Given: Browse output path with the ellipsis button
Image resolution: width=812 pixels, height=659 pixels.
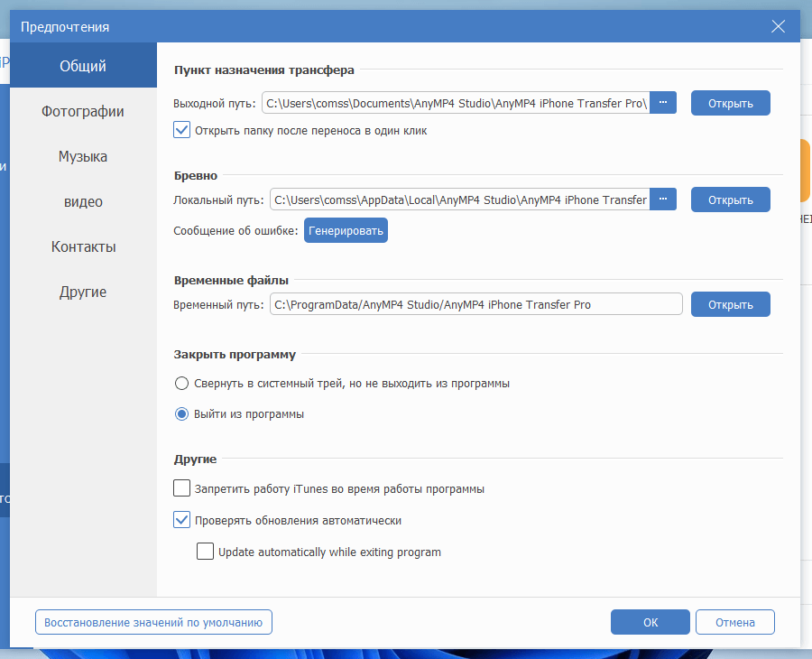Looking at the screenshot, I should click(663, 103).
